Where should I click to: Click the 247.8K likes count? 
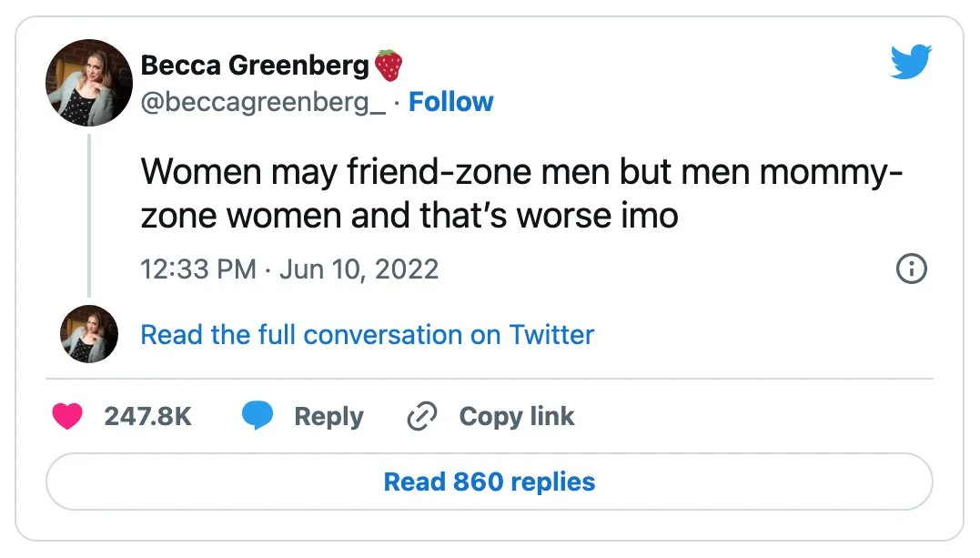pyautogui.click(x=147, y=417)
